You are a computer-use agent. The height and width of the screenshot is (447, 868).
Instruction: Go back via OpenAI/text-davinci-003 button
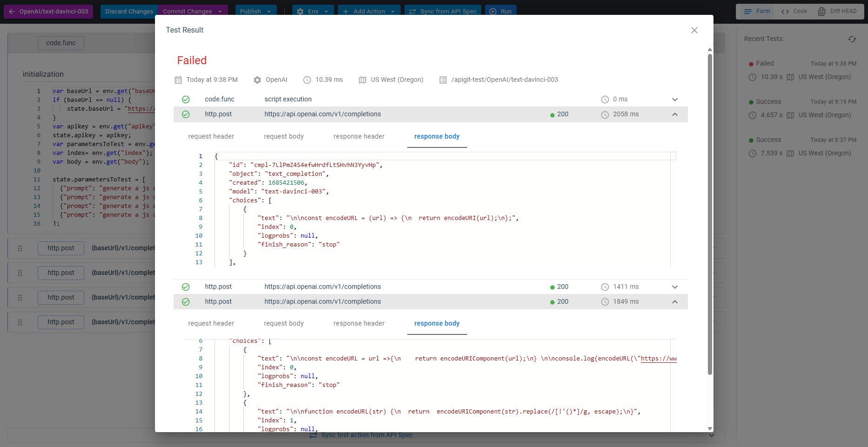(x=48, y=12)
